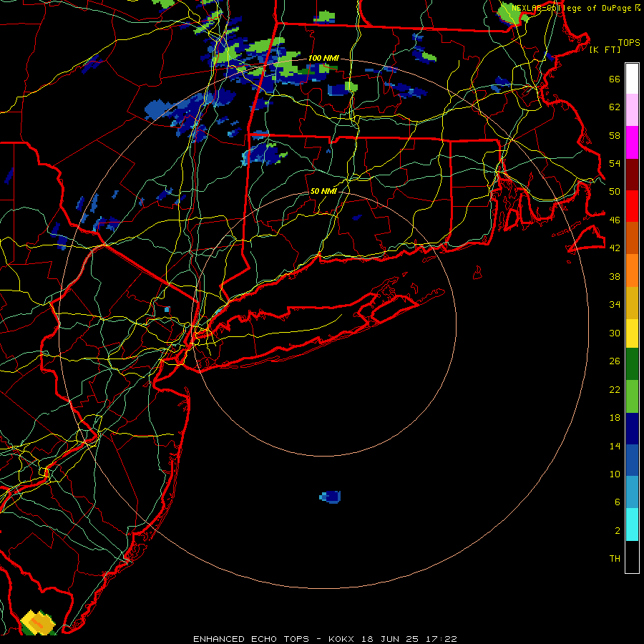
Task: Click the 'TOPS' legend title
Action: pos(629,42)
